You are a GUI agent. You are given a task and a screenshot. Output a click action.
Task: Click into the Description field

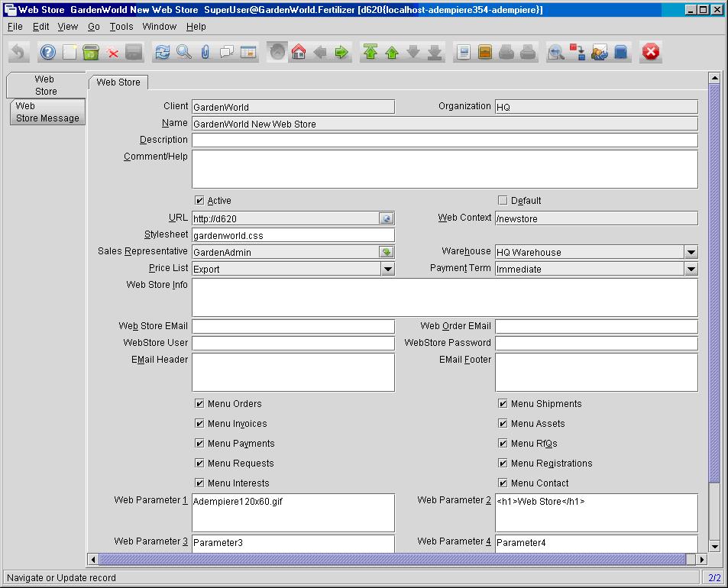pos(445,141)
